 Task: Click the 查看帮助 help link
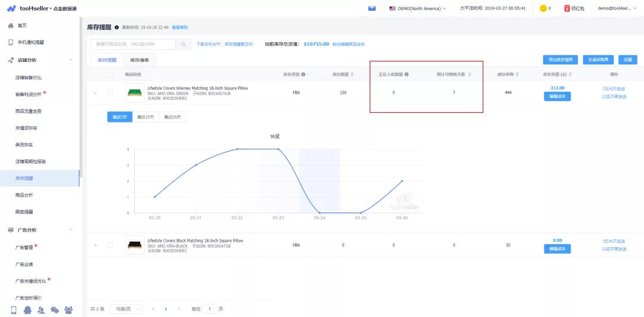click(180, 27)
